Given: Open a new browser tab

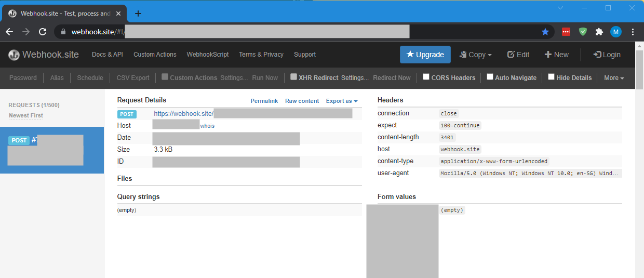Looking at the screenshot, I should click(138, 14).
